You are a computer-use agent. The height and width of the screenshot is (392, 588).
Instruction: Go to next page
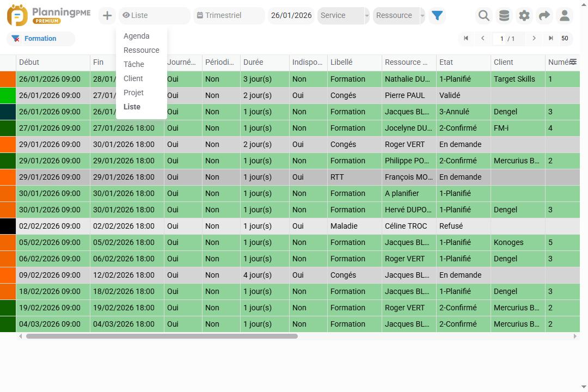tap(534, 38)
